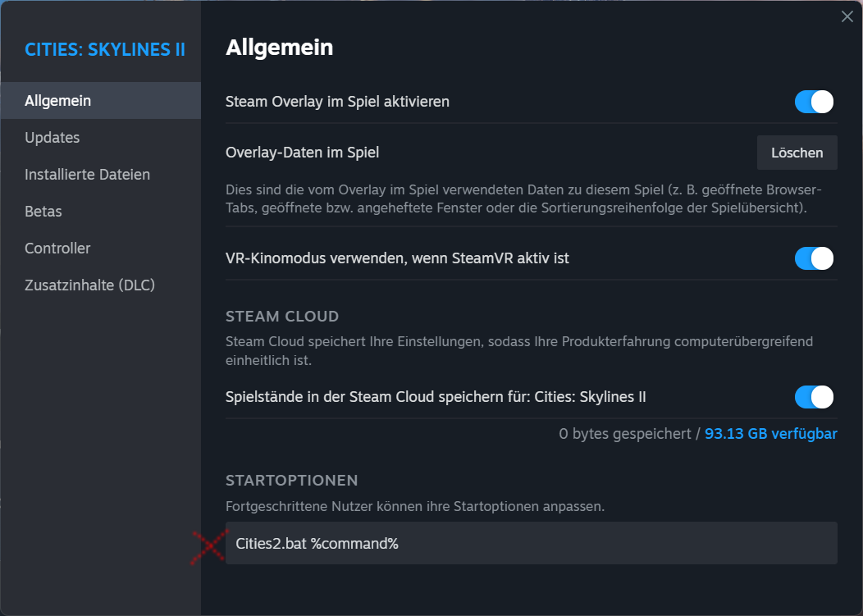Click the Allgemein page heading
The height and width of the screenshot is (616, 863).
pyautogui.click(x=279, y=48)
